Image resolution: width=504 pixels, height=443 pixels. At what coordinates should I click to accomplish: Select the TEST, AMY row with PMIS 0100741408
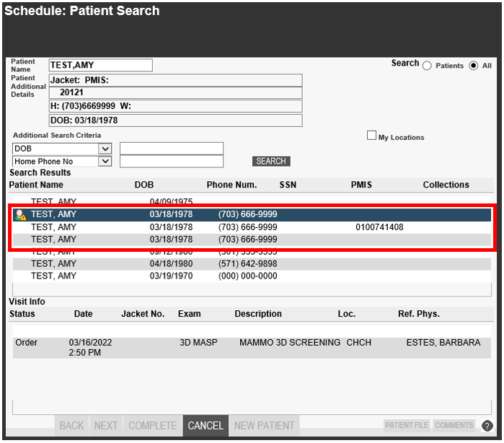pos(252,227)
